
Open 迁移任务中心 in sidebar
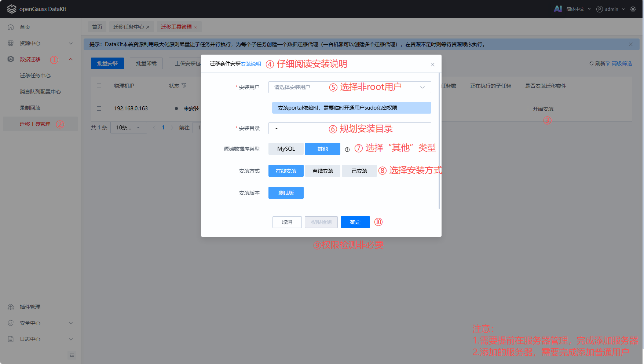(x=35, y=76)
